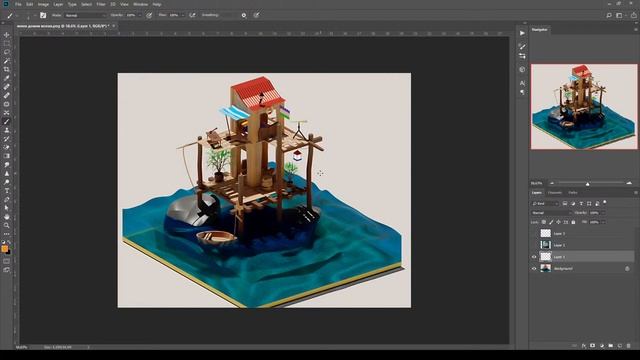
Task: Toggle lock transparent pixels
Action: [x=544, y=222]
